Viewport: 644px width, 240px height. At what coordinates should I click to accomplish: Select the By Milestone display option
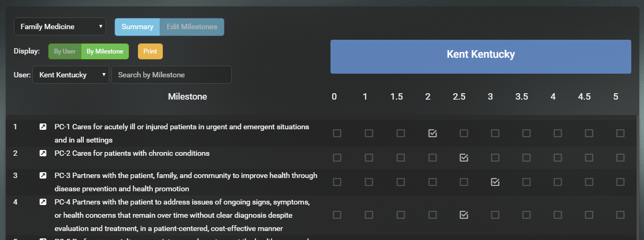[105, 51]
